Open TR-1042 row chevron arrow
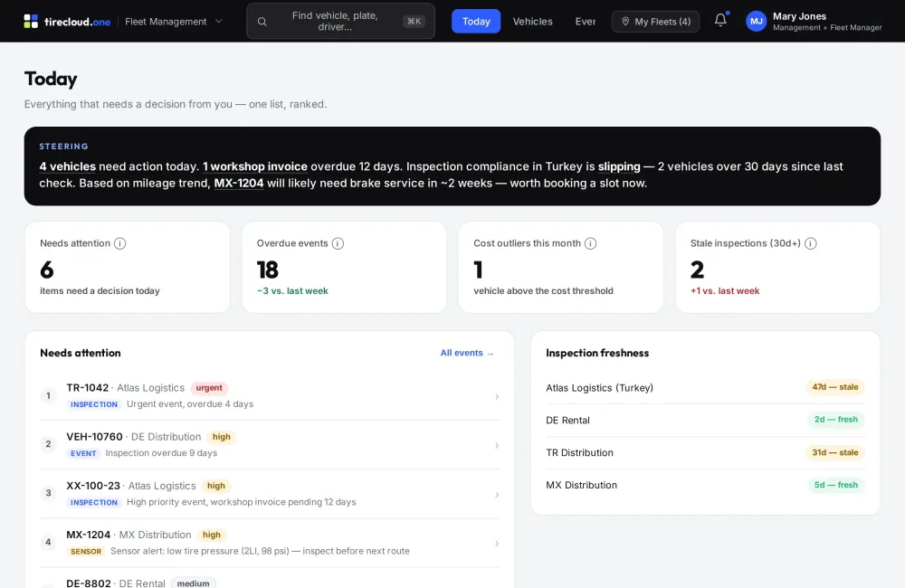The image size is (905, 588). [x=497, y=396]
